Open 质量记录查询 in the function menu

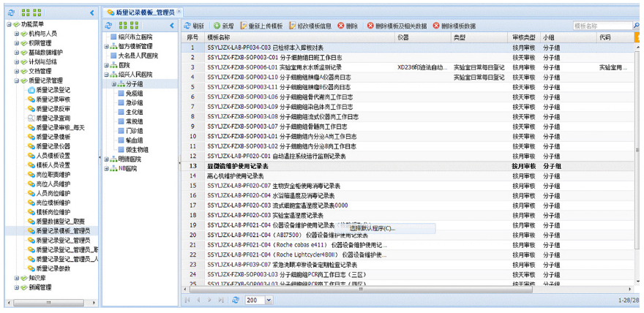coord(53,118)
